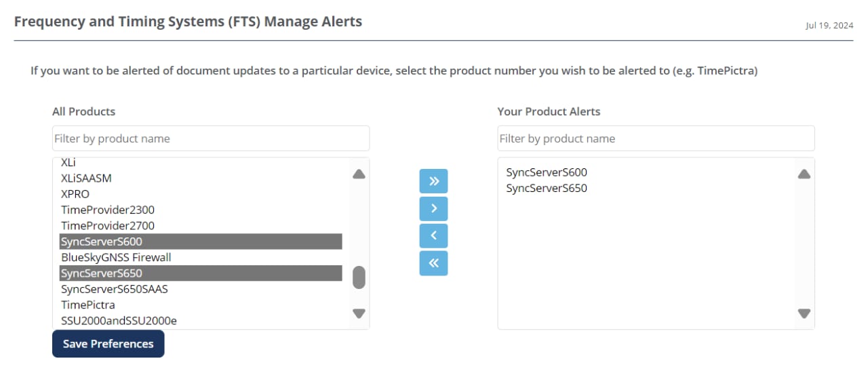
Task: Click the All Products filter field
Action: click(x=211, y=138)
